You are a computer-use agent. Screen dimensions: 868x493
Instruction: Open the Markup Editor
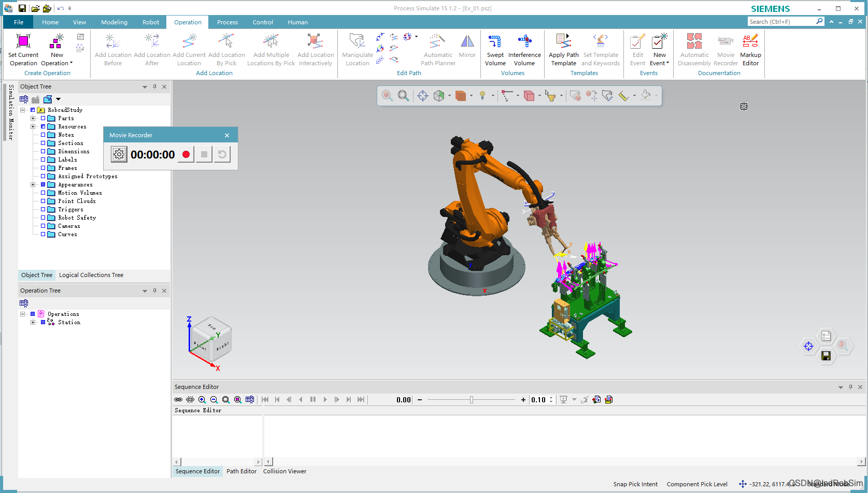click(750, 50)
